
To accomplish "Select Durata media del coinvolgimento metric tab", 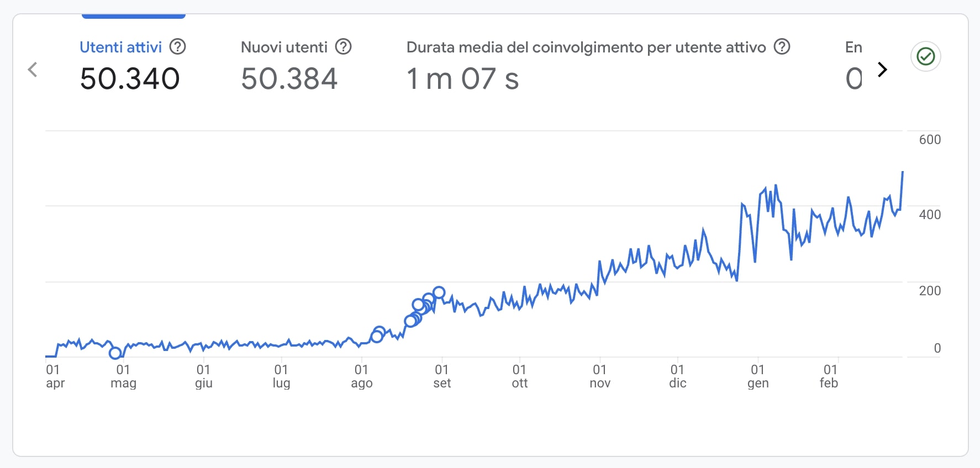I will pyautogui.click(x=598, y=64).
